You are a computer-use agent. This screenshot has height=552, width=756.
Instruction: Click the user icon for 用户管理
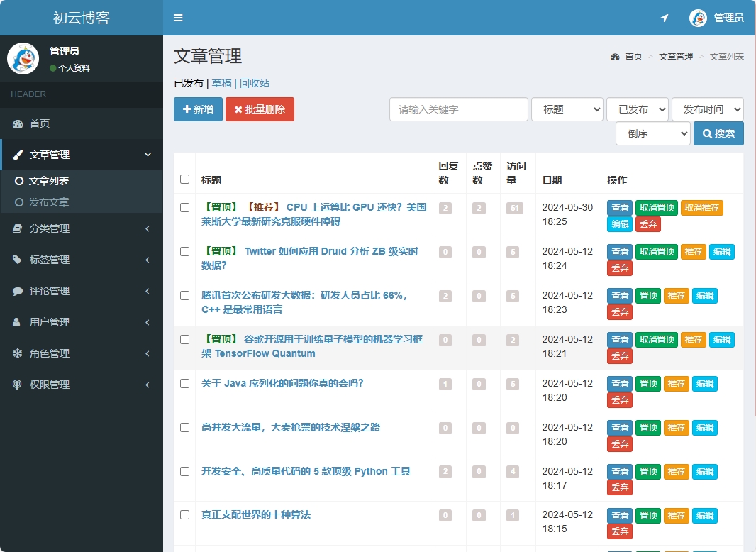(17, 321)
